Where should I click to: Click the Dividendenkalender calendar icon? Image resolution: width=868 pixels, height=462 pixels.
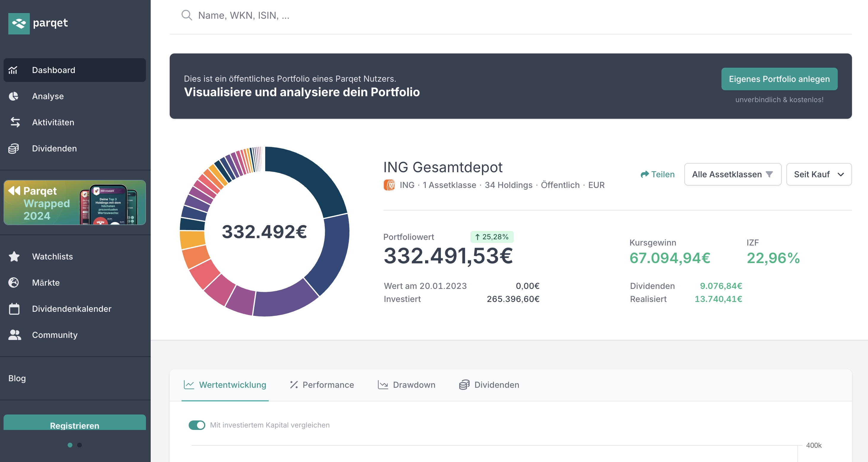tap(14, 308)
